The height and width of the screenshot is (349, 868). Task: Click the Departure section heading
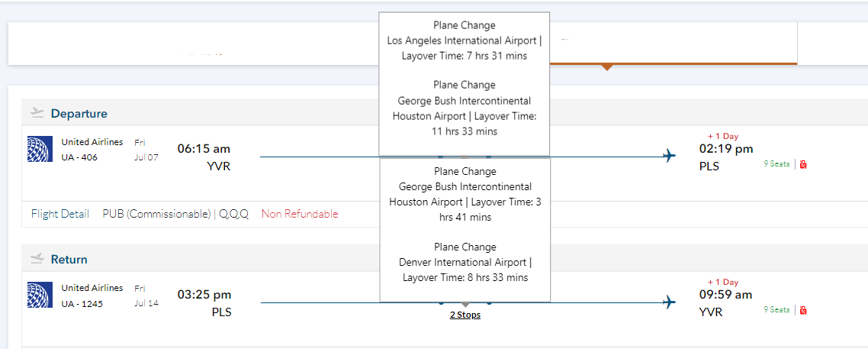tap(79, 114)
